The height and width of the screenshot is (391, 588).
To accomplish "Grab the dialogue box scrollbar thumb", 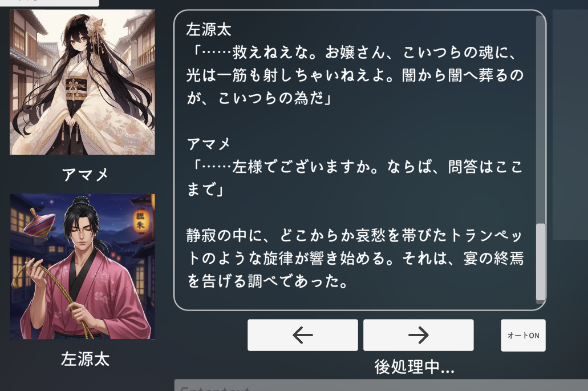I will pyautogui.click(x=541, y=261).
